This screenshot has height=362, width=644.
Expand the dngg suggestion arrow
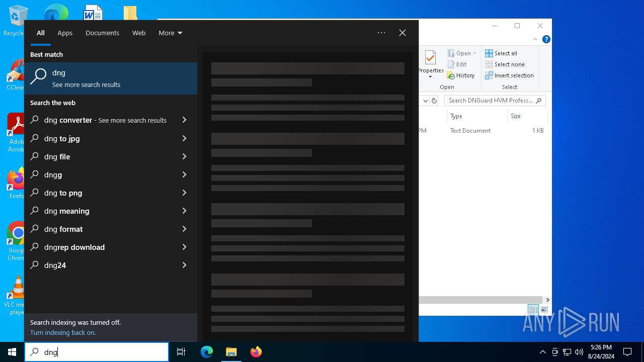184,174
